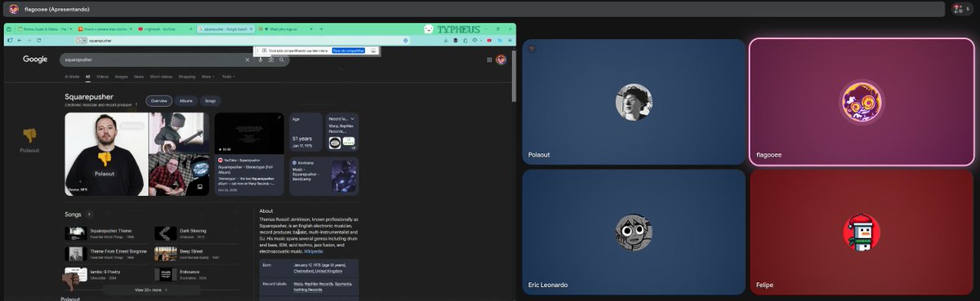Select the Polaout participant tile
980x301 pixels.
click(x=633, y=102)
